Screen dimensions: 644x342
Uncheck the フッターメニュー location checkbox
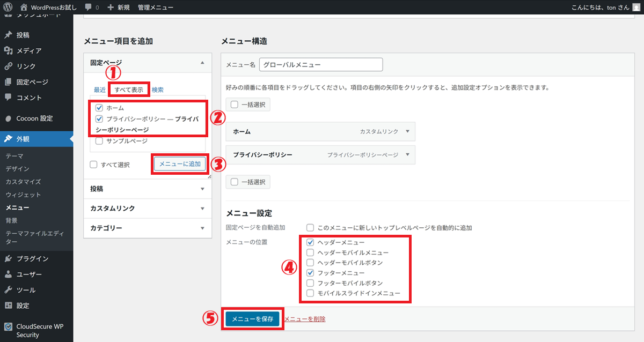click(x=310, y=273)
